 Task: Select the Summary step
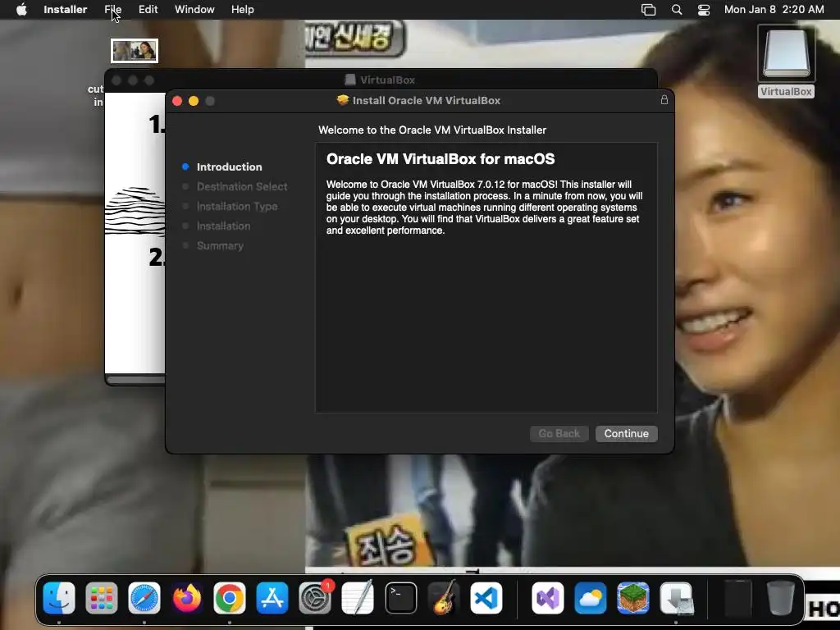pyautogui.click(x=220, y=246)
